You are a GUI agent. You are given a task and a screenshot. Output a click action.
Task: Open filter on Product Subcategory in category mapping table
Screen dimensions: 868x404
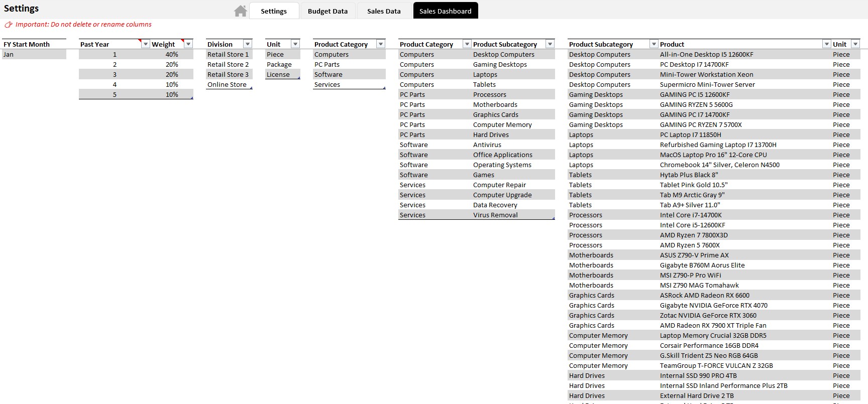click(550, 44)
